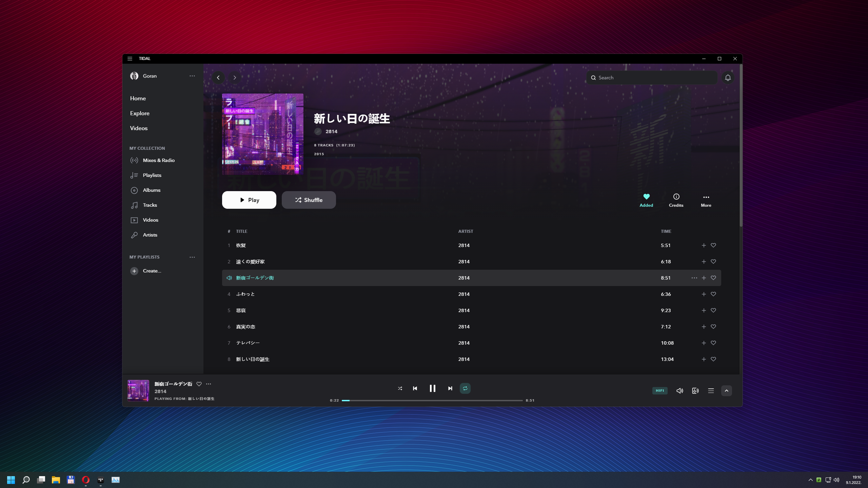Click the Shuffle album button
Viewport: 868px width, 488px height.
[x=309, y=200]
